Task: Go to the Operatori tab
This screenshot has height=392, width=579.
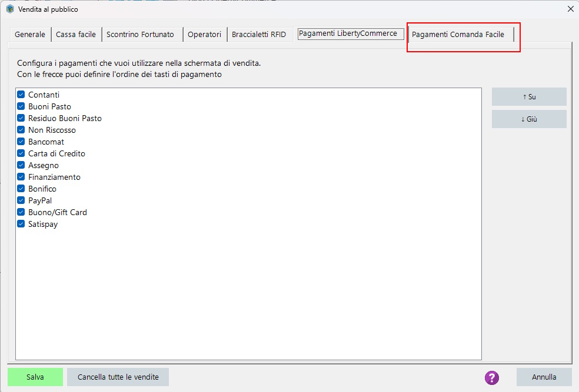Action: click(x=204, y=34)
